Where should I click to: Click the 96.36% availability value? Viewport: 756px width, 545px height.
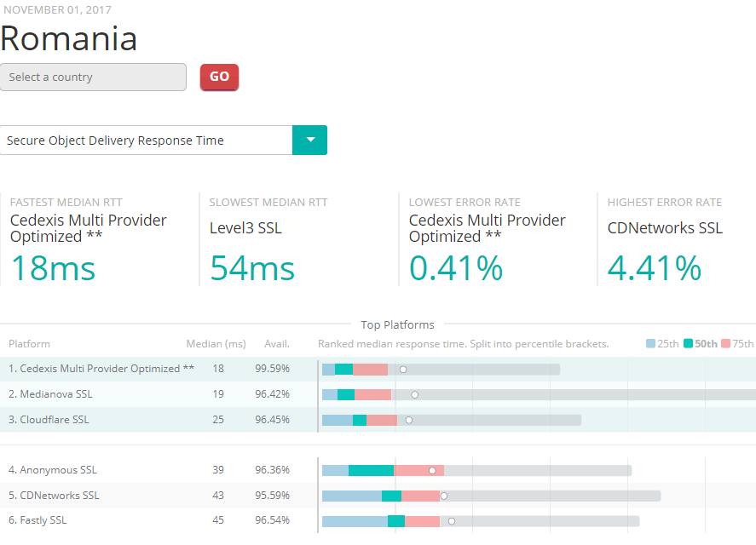click(273, 470)
